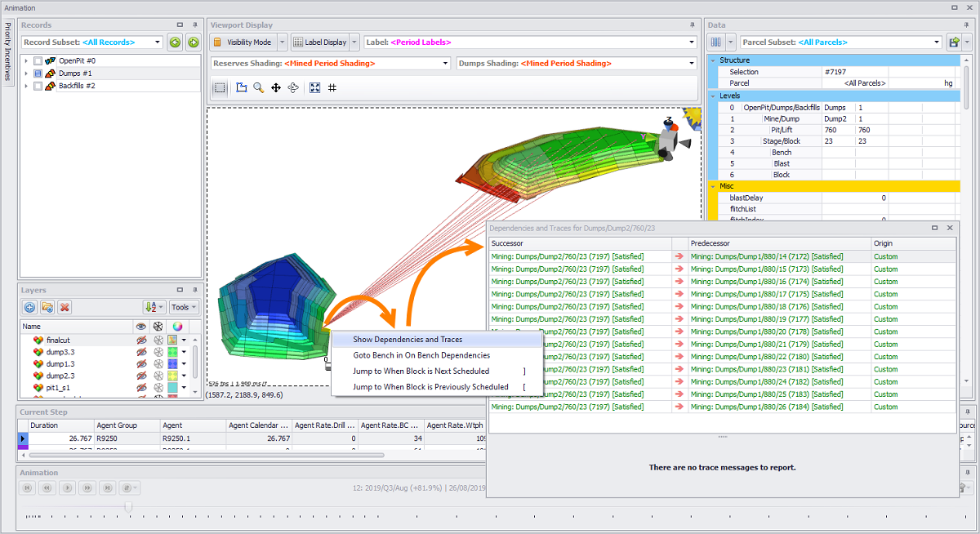Expand the Dumps #1 tree node
This screenshot has width=980, height=534.
click(26, 73)
